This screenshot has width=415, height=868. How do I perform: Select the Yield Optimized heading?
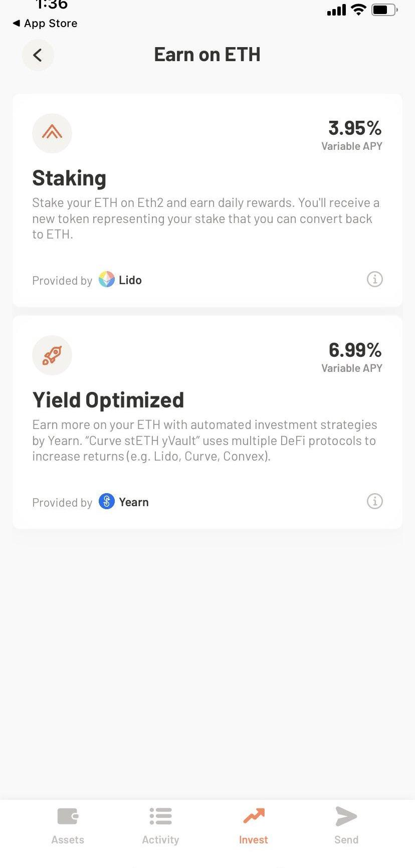pyautogui.click(x=108, y=400)
